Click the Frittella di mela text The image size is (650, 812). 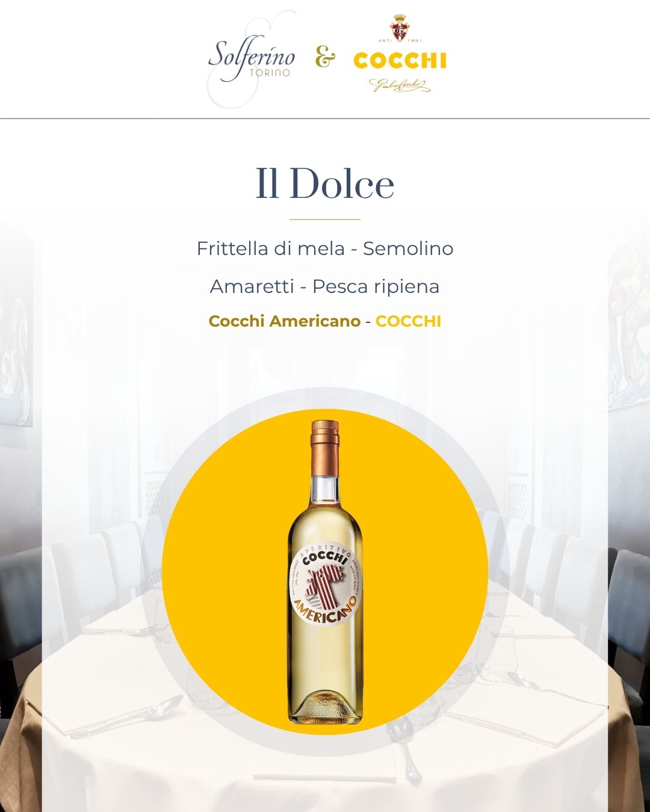coord(271,248)
